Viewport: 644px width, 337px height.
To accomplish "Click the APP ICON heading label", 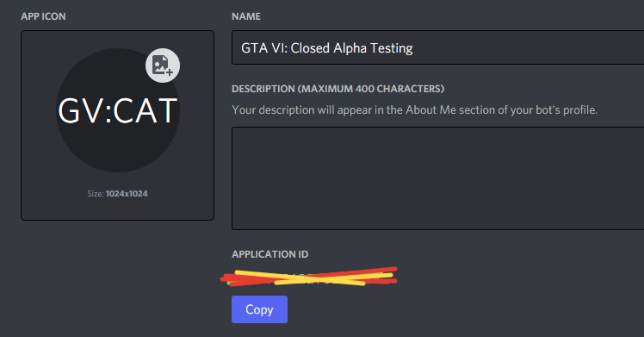I will pos(43,16).
